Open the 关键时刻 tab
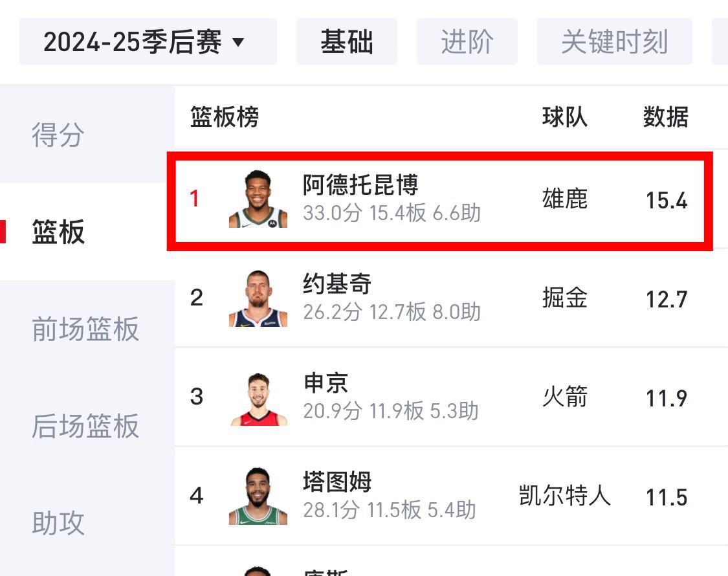This screenshot has height=576, width=728. 614,41
